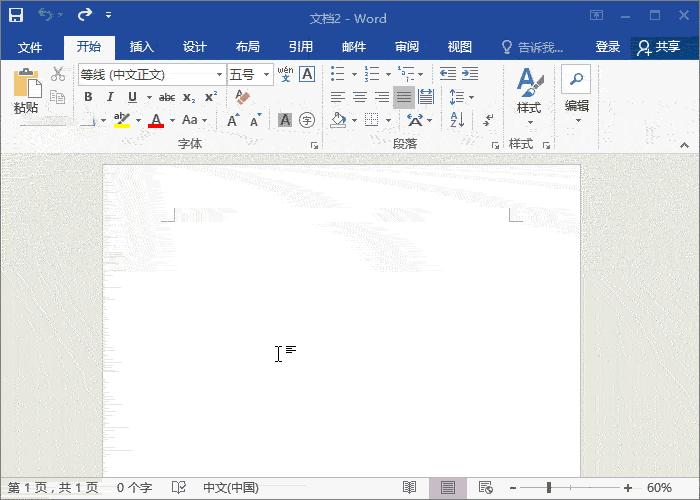700x500 pixels.
Task: Click the Asian layout icon
Action: click(415, 120)
